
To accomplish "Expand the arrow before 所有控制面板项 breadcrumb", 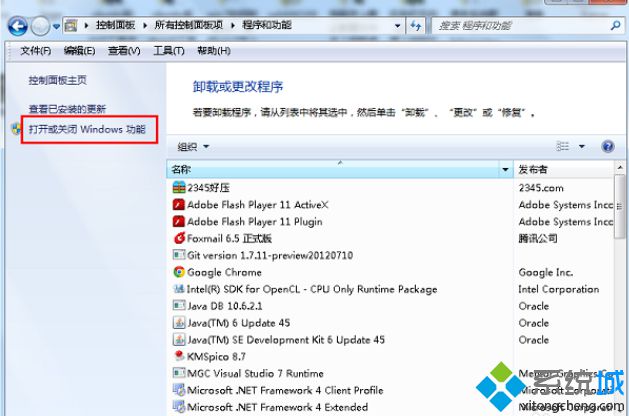I will point(145,26).
